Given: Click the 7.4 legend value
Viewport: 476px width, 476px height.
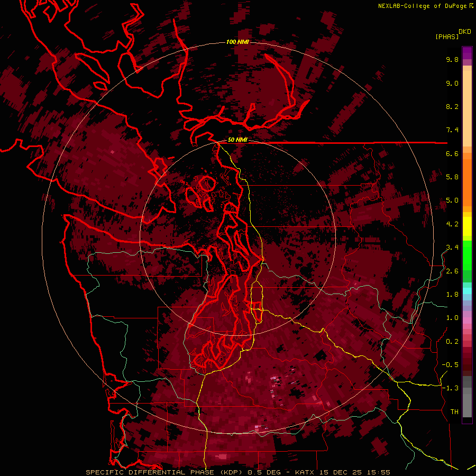Looking at the screenshot, I should 452,130.
